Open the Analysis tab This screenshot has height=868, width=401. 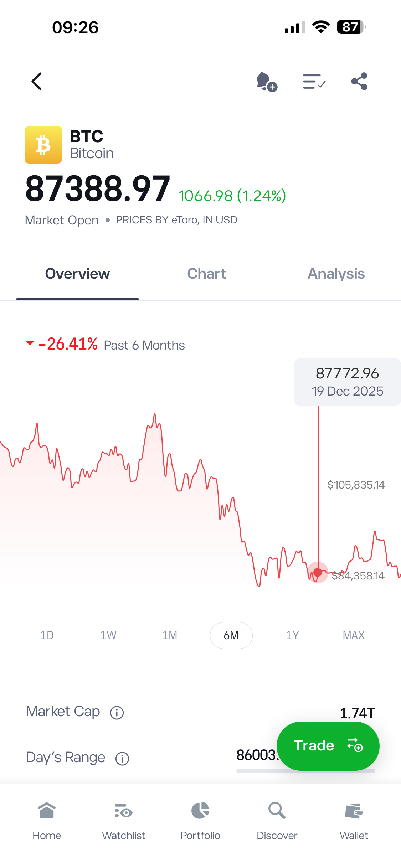pos(335,274)
